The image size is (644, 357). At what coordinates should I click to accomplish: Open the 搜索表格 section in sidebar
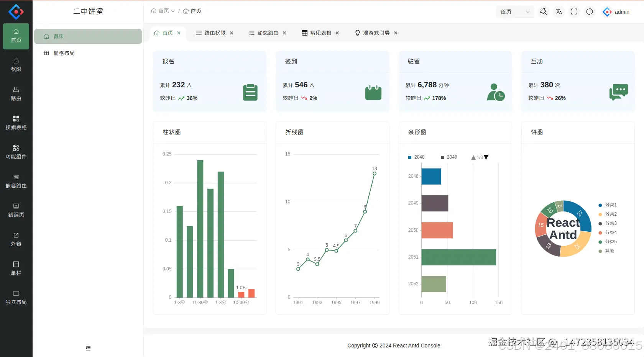click(x=16, y=123)
